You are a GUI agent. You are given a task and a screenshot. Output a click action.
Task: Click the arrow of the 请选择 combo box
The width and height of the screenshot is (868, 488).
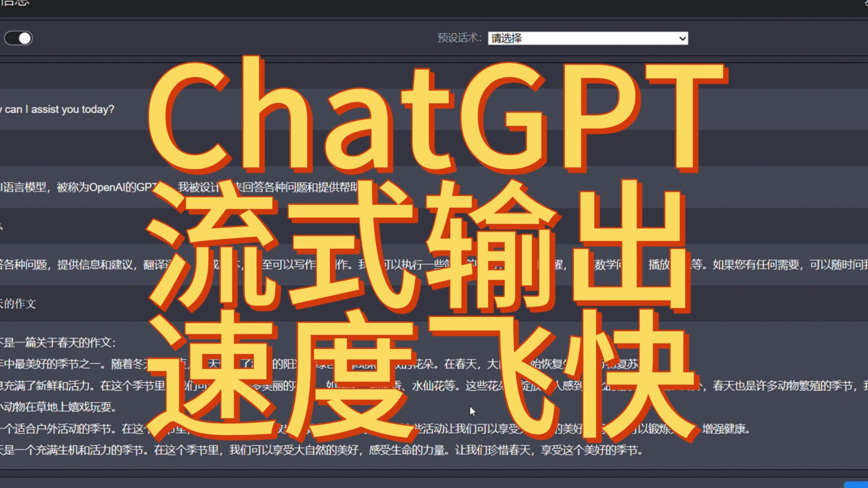(682, 38)
